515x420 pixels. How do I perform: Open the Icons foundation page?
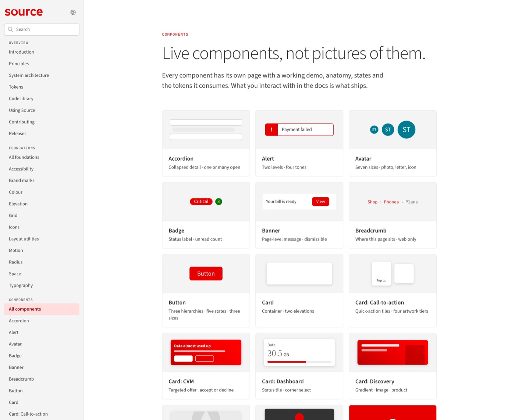(x=14, y=227)
